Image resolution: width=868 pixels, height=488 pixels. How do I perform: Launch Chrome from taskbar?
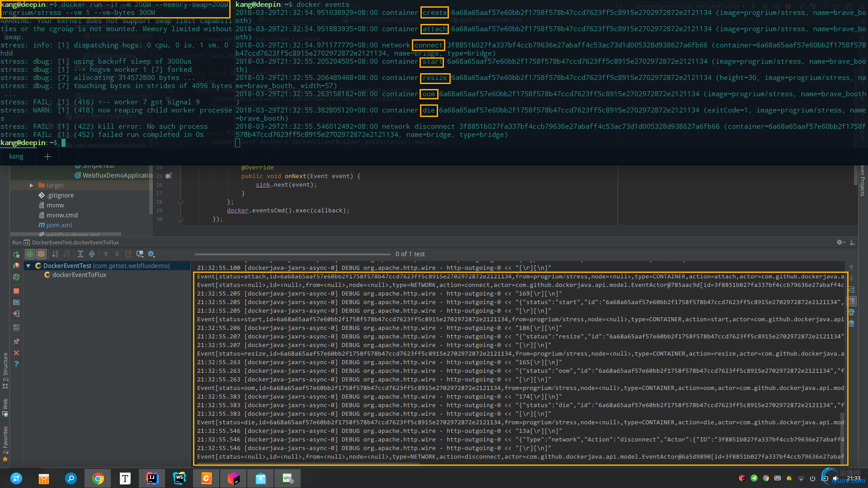tap(98, 478)
